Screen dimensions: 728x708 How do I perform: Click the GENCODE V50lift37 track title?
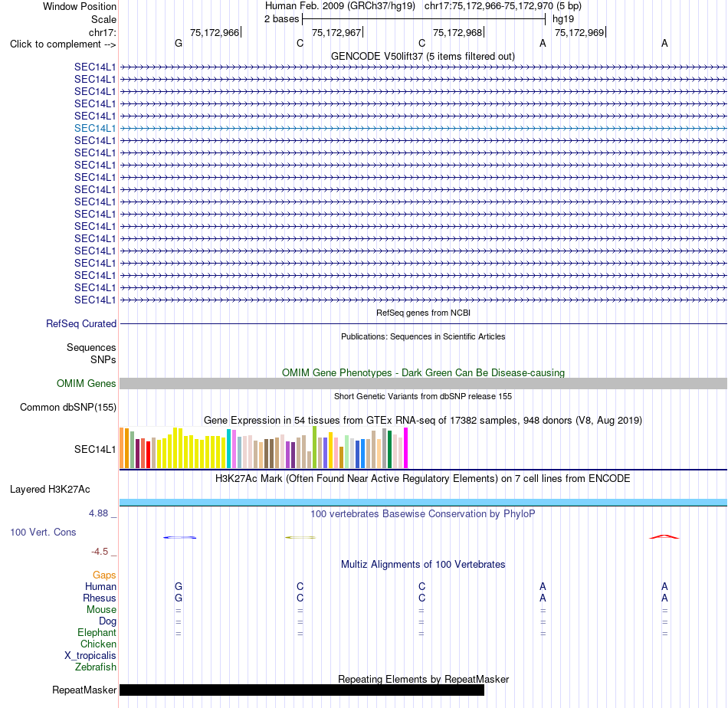(423, 56)
